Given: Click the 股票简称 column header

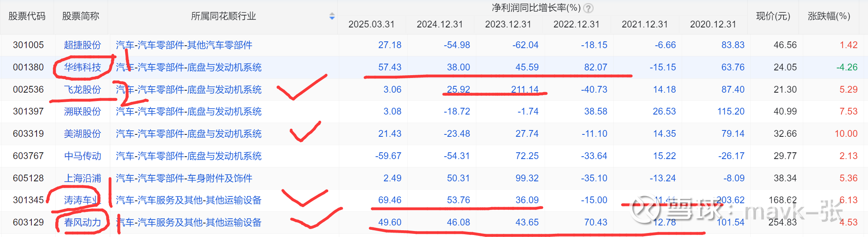Looking at the screenshot, I should click(81, 16).
